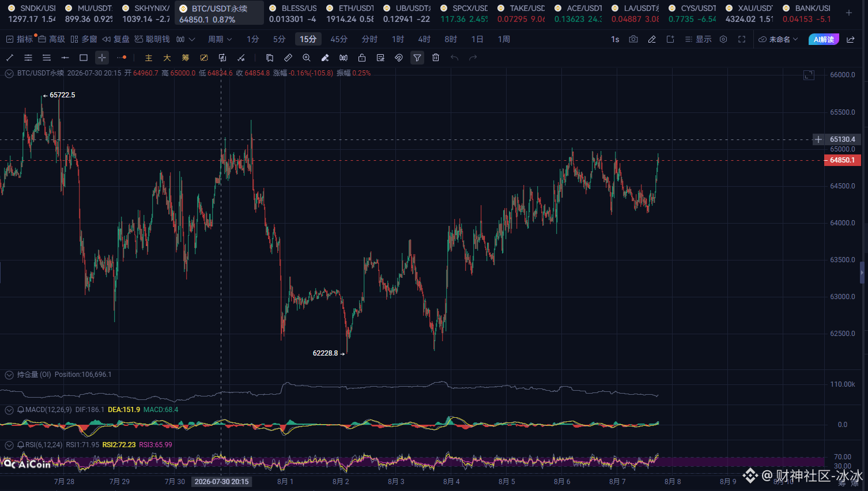Expand the 未命名 layout dropdown

778,39
